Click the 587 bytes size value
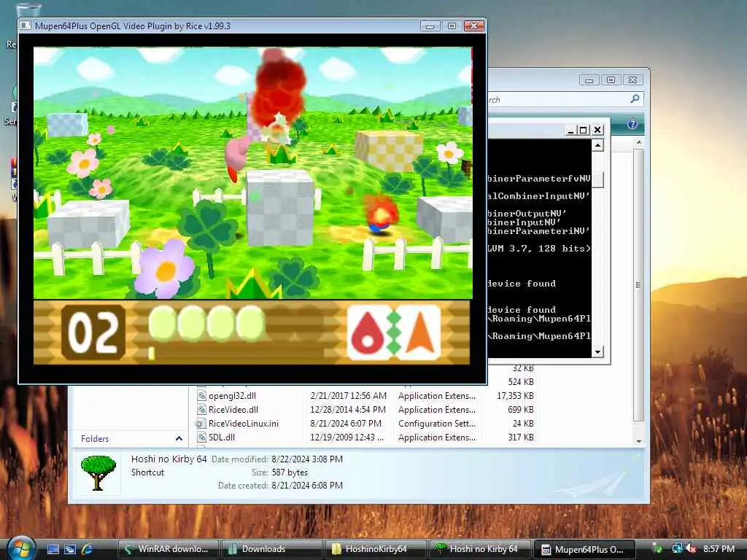 click(x=290, y=472)
